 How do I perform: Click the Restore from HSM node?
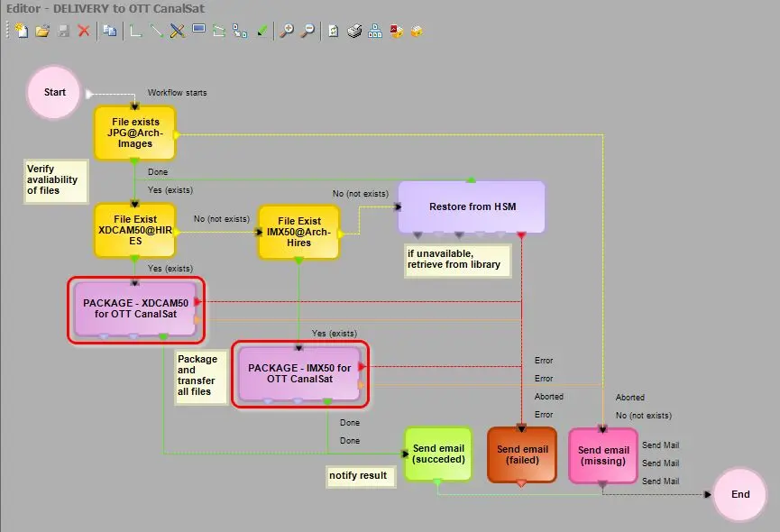click(x=472, y=206)
